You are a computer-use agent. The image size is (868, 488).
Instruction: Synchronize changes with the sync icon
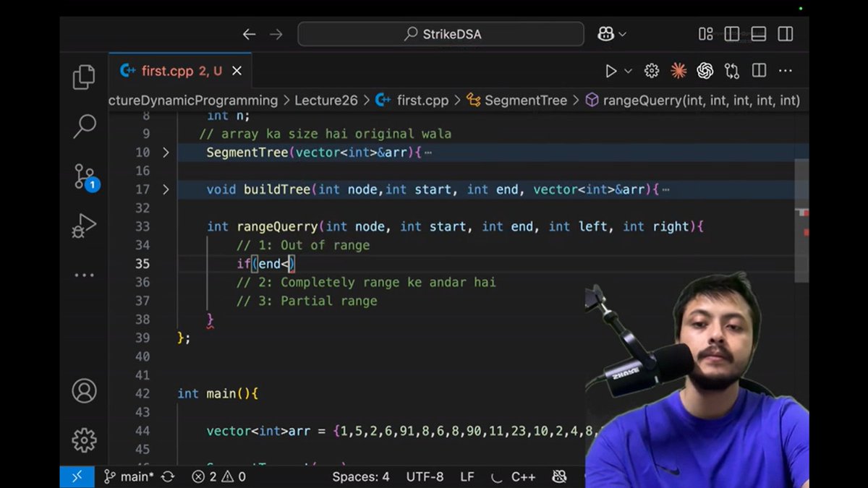click(x=168, y=476)
